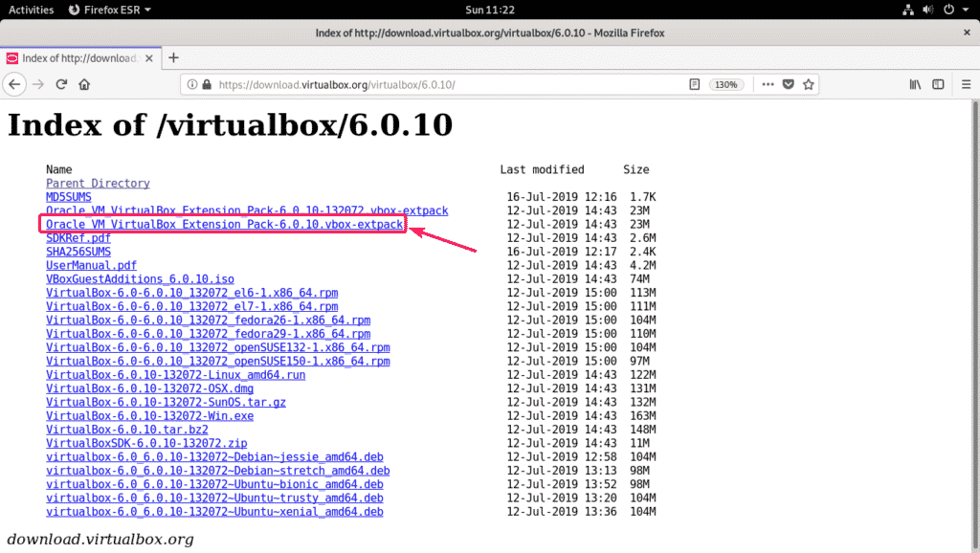The height and width of the screenshot is (553, 980).
Task: Open a new tab with plus button
Action: click(x=173, y=57)
